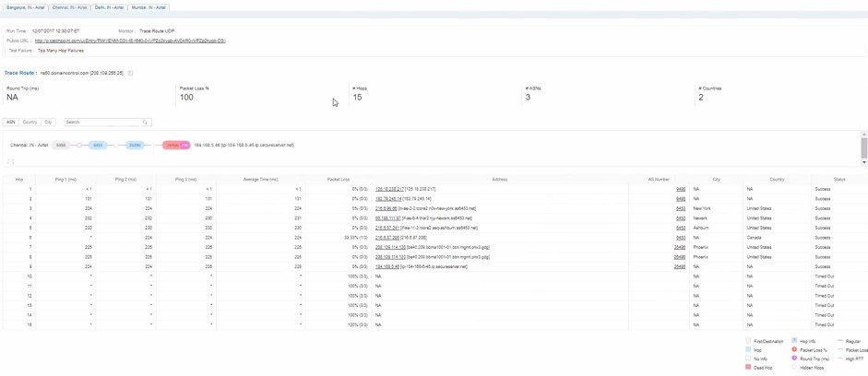This screenshot has width=868, height=376.
Task: Switch to the Bangalore, IN - Airtel tab
Action: [x=25, y=7]
